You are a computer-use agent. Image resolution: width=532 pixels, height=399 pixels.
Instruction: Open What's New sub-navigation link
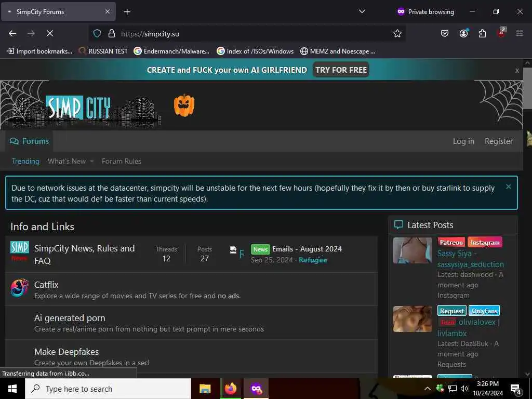[67, 161]
